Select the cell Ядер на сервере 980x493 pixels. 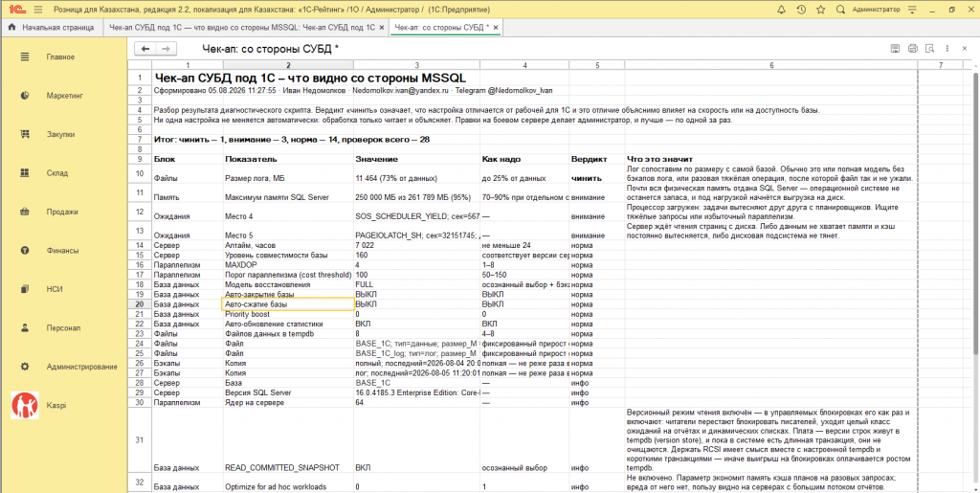click(287, 402)
